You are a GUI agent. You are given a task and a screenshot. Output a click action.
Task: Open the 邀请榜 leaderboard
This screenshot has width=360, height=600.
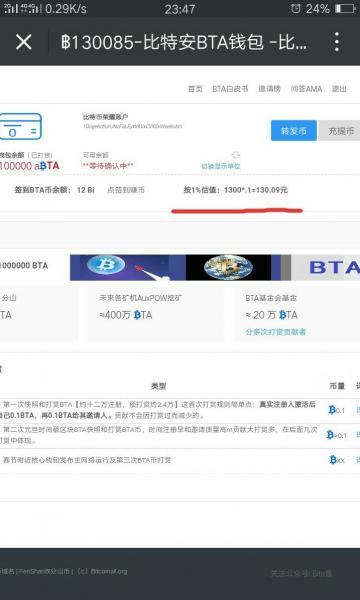pyautogui.click(x=269, y=89)
